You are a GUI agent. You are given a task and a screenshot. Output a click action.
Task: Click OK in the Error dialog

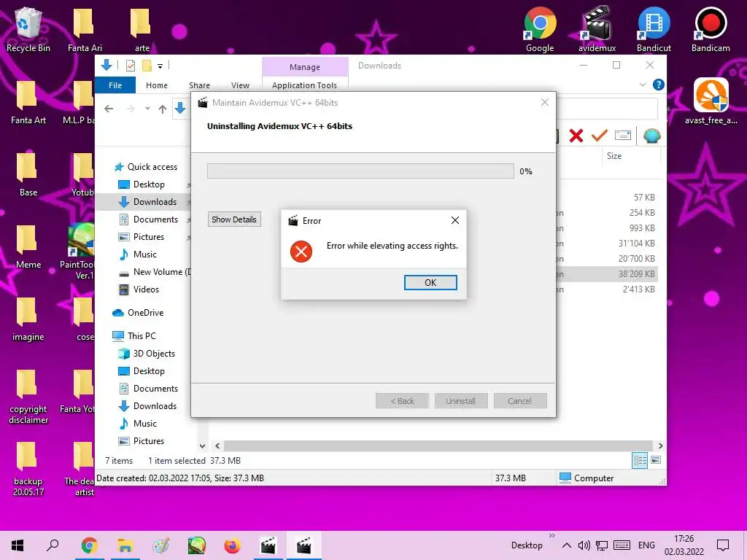[430, 282]
